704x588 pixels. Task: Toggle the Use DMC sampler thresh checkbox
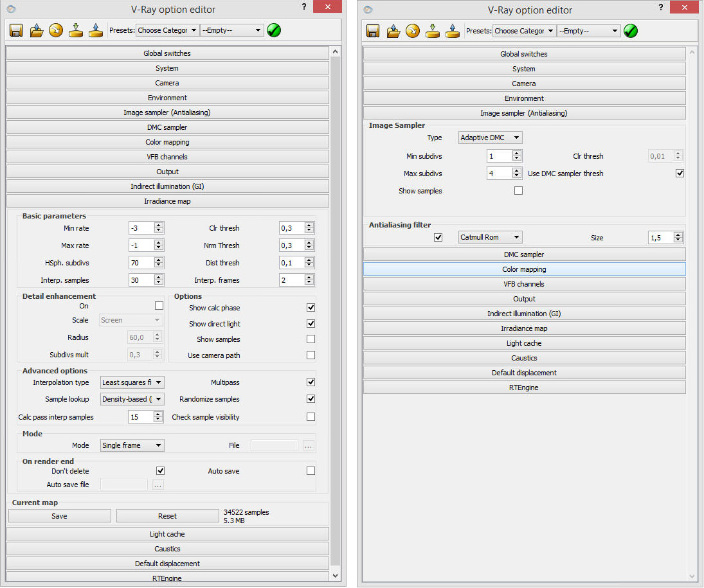pos(680,174)
